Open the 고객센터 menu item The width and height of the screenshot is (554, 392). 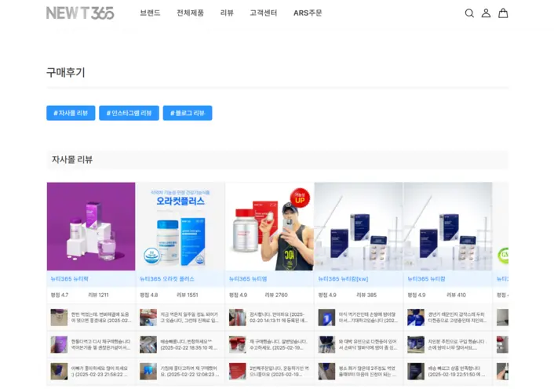coord(264,13)
